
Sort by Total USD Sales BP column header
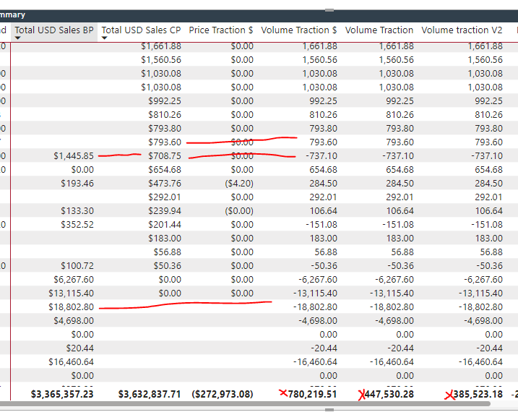coord(54,30)
